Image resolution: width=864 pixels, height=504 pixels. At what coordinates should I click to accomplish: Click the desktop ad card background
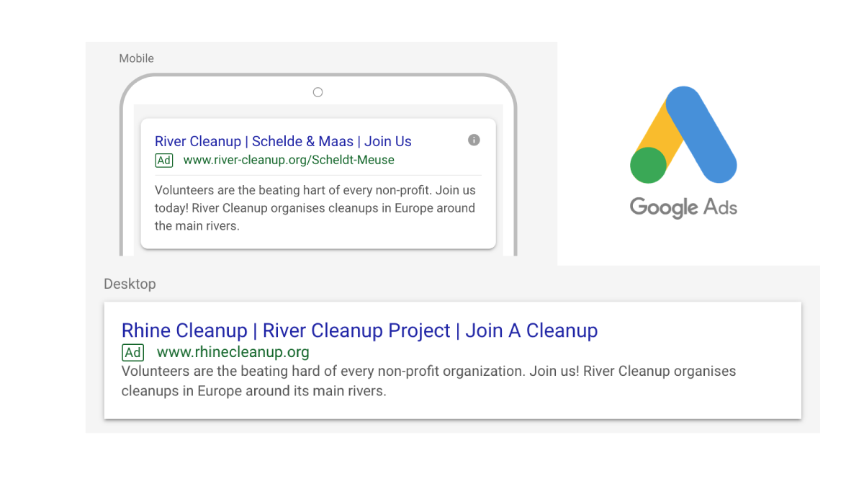click(452, 360)
